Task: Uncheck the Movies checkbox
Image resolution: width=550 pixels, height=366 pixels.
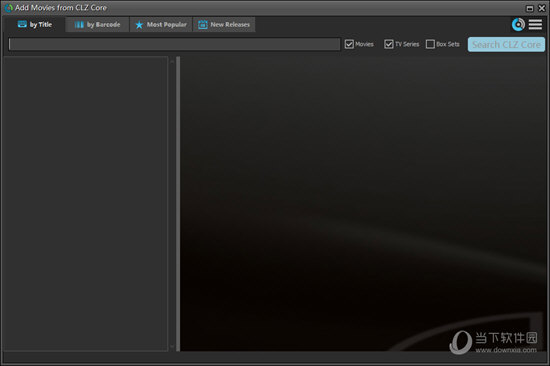Action: click(x=349, y=44)
